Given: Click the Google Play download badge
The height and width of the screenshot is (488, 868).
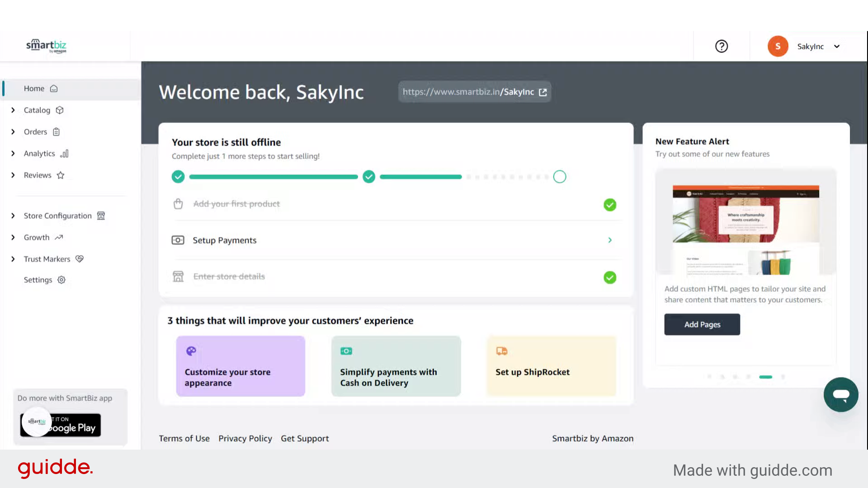Looking at the screenshot, I should (60, 425).
